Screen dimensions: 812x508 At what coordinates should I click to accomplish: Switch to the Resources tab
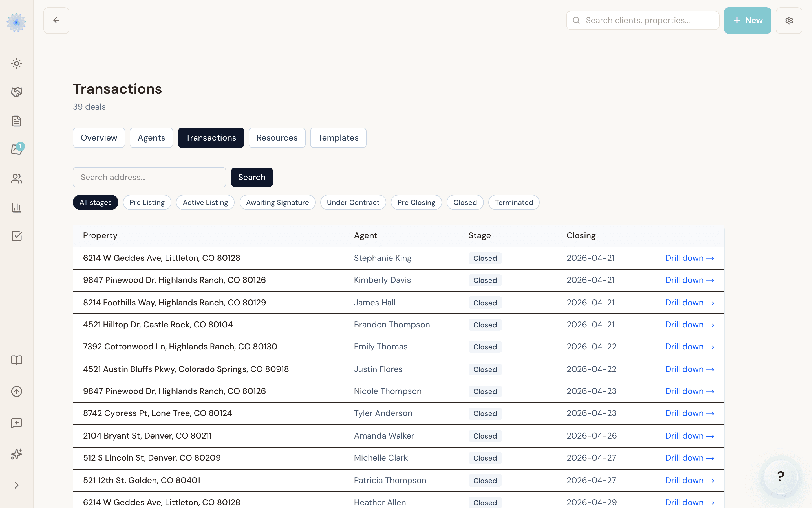[277, 138]
